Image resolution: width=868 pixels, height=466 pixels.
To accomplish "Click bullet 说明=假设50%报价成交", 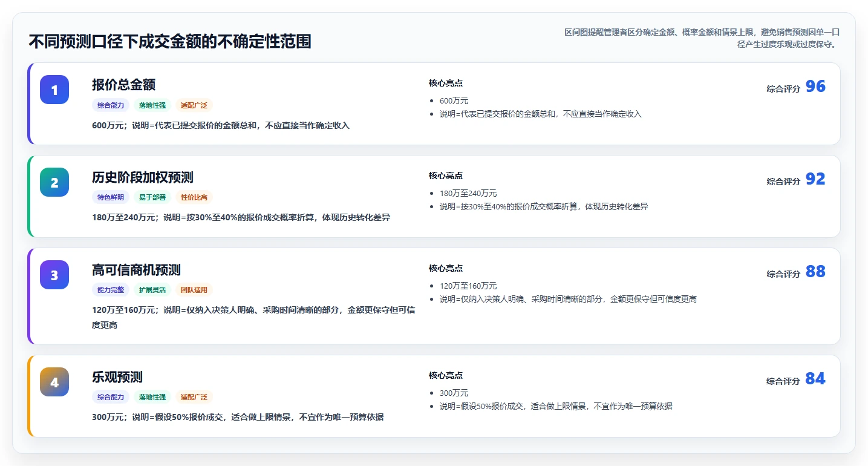I will [x=556, y=406].
